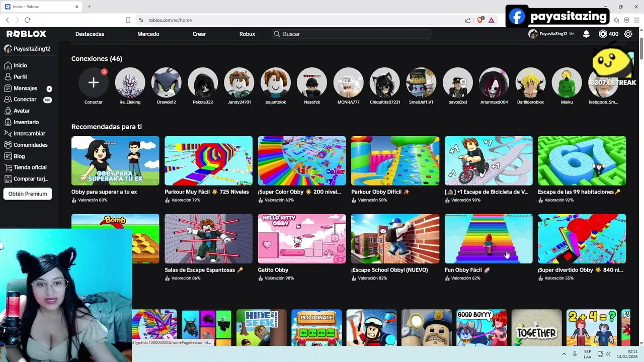
Task: Open Mercado in the top navigation
Action: point(148,34)
